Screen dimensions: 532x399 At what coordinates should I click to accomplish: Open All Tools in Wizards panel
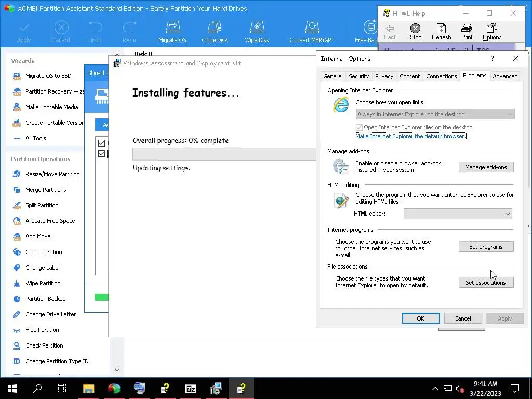[x=29, y=138]
